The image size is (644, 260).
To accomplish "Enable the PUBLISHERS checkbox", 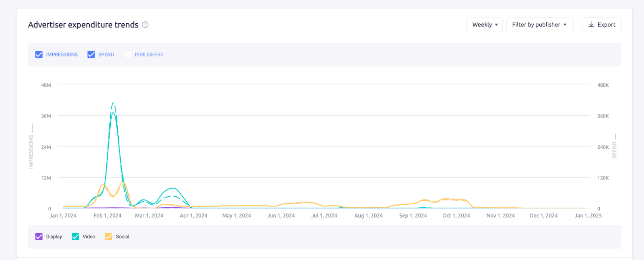I will (127, 54).
